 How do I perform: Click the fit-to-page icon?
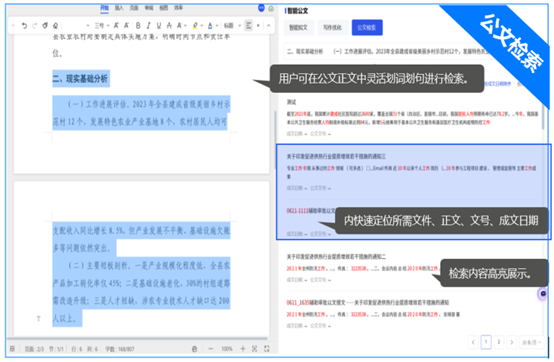coord(254,349)
